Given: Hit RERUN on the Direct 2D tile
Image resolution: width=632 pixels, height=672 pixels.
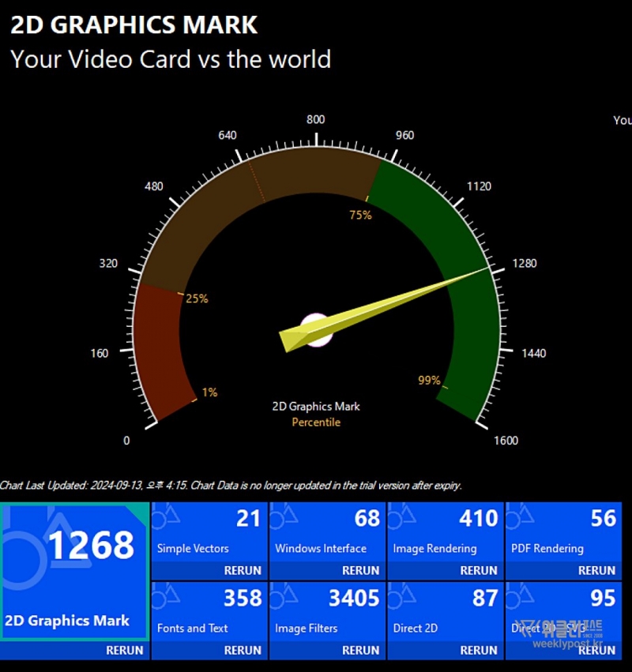Looking at the screenshot, I should (479, 651).
